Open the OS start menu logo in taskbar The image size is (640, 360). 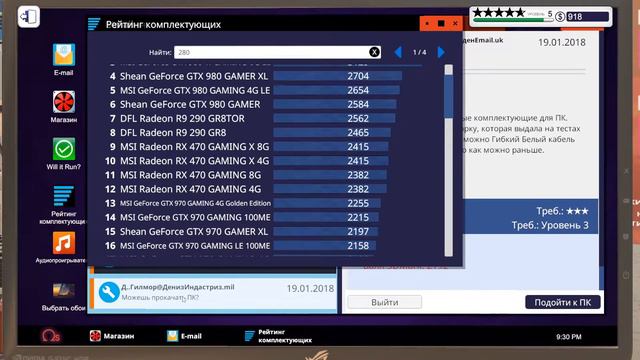pos(51,336)
